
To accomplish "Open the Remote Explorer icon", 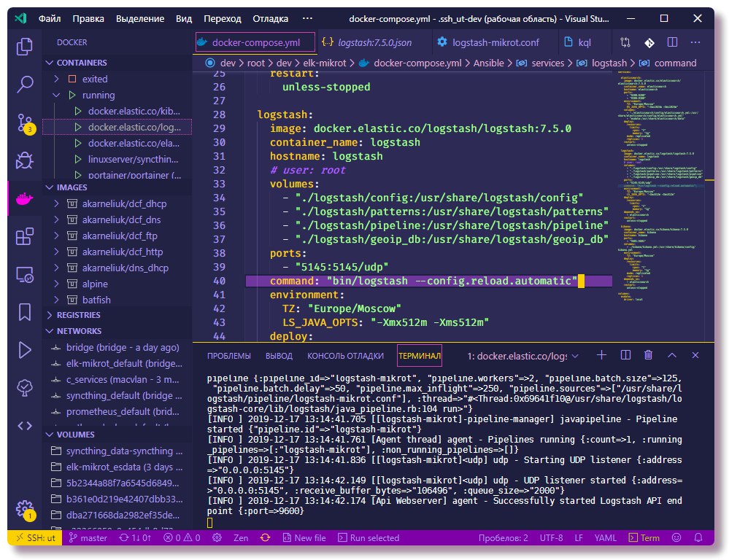I will 24,275.
